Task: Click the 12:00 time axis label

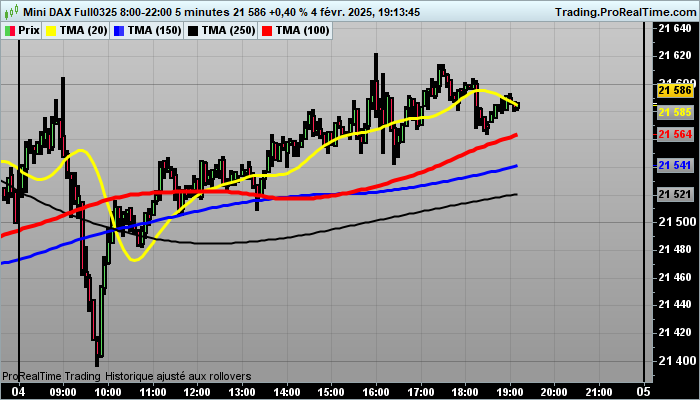Action: 197,391
